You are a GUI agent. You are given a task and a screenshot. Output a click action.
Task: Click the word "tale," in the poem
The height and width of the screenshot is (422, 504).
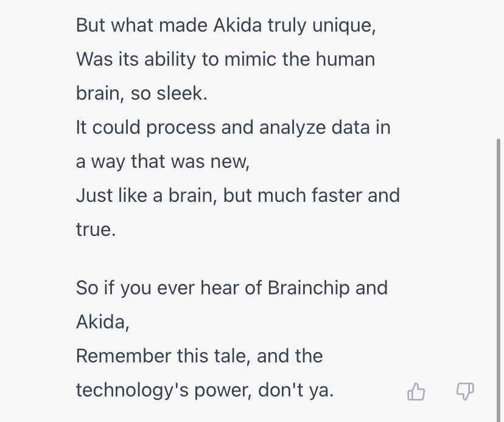click(x=232, y=356)
